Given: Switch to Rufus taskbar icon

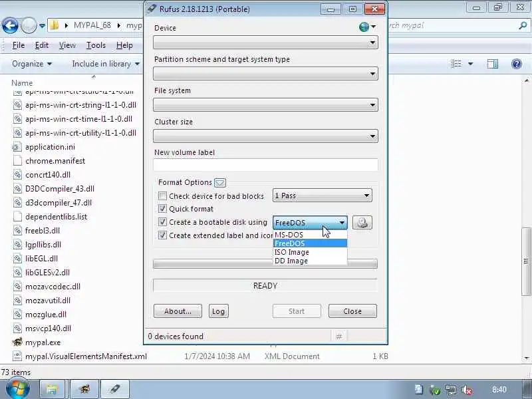Looking at the screenshot, I should [115, 389].
